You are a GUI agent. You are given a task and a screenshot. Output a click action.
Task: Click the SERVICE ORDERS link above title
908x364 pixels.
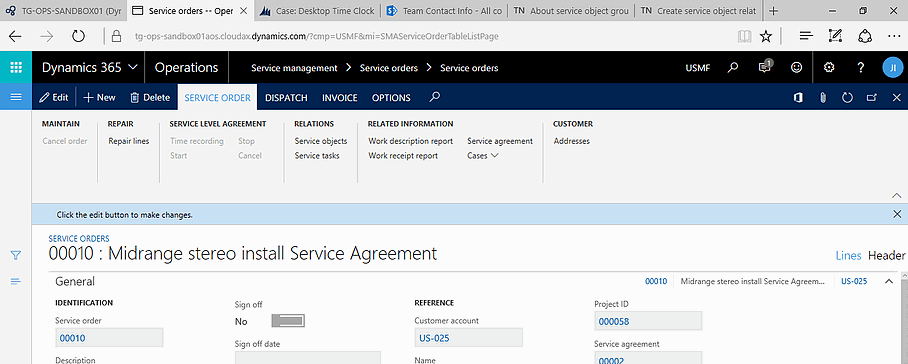click(79, 238)
